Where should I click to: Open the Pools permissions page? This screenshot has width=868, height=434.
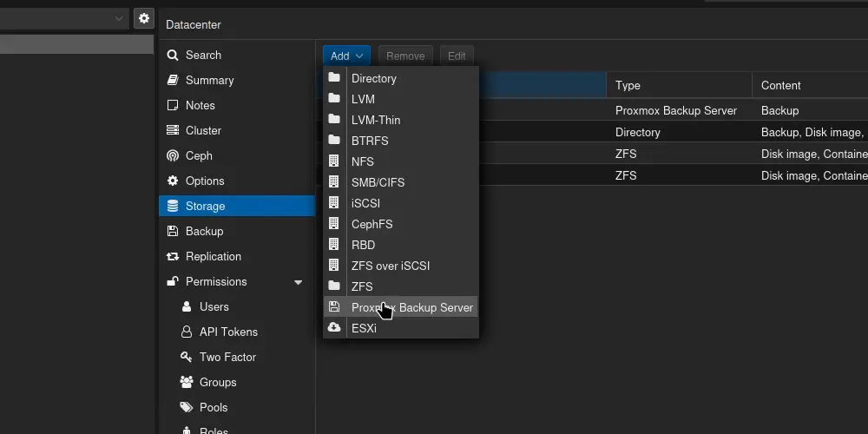click(x=237, y=407)
